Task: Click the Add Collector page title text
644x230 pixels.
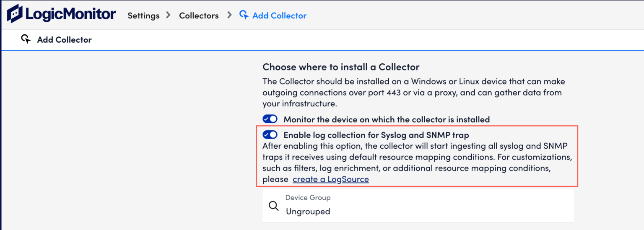Action: 64,40
